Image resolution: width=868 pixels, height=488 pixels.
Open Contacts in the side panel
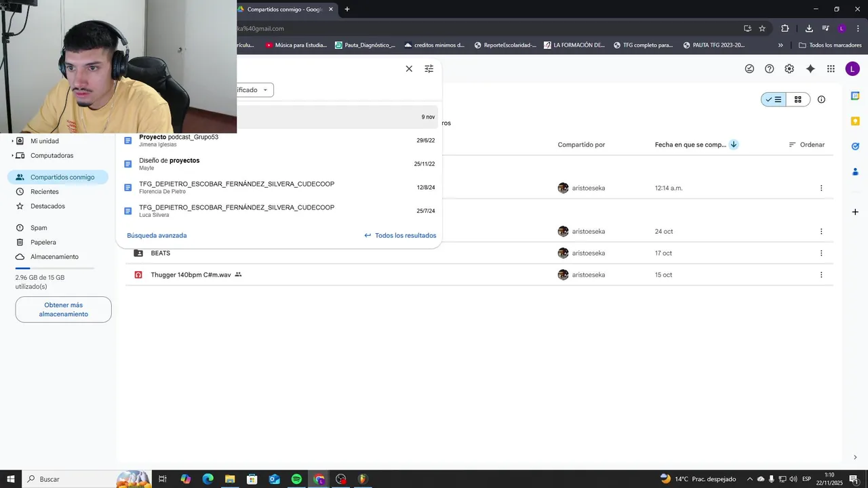click(x=855, y=171)
